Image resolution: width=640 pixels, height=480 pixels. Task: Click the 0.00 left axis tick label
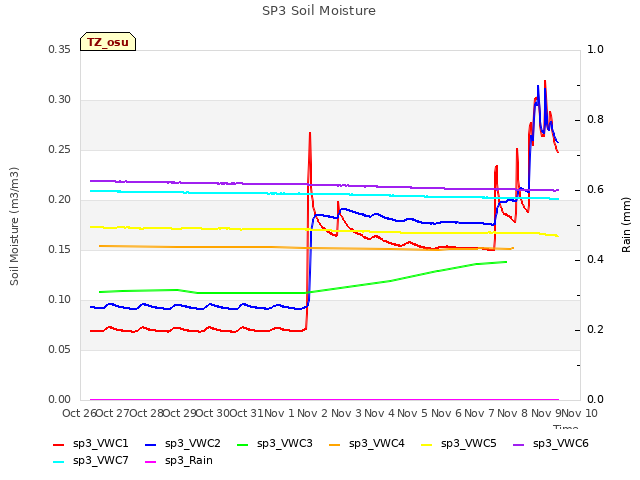coord(59,400)
